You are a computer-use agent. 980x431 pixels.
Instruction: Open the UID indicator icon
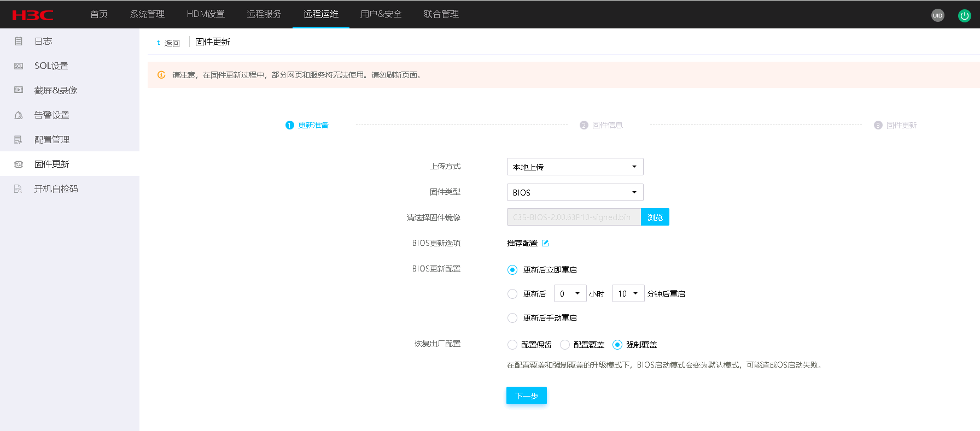[937, 15]
